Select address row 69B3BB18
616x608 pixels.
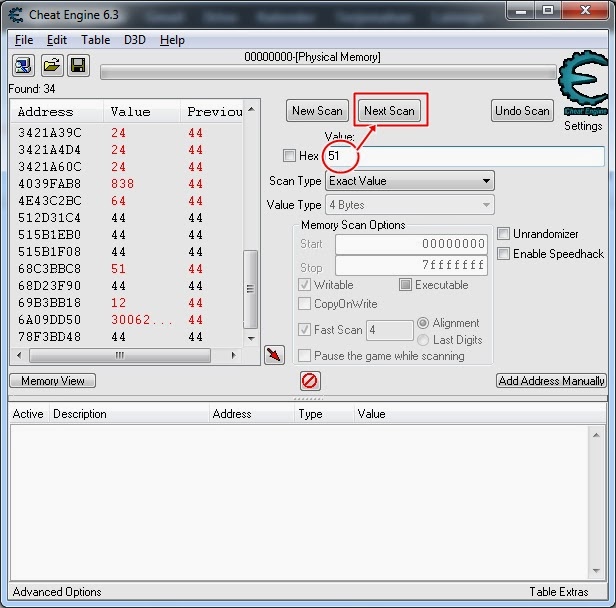126,303
